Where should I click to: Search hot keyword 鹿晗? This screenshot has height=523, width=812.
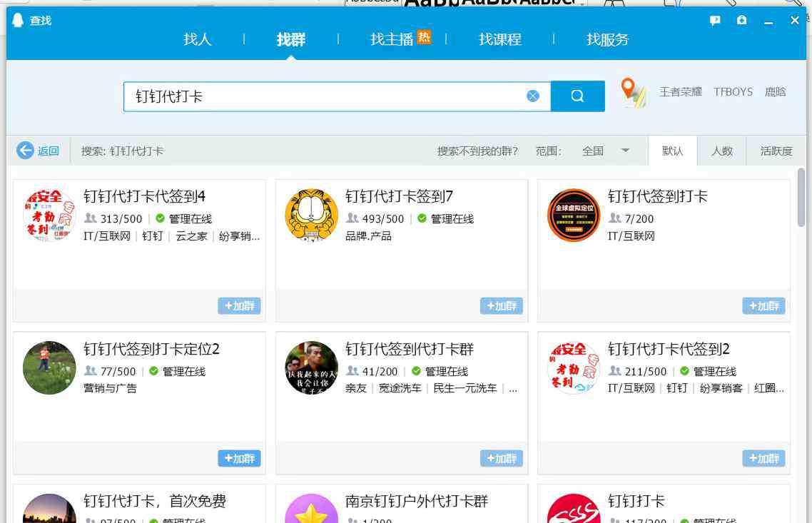[775, 91]
